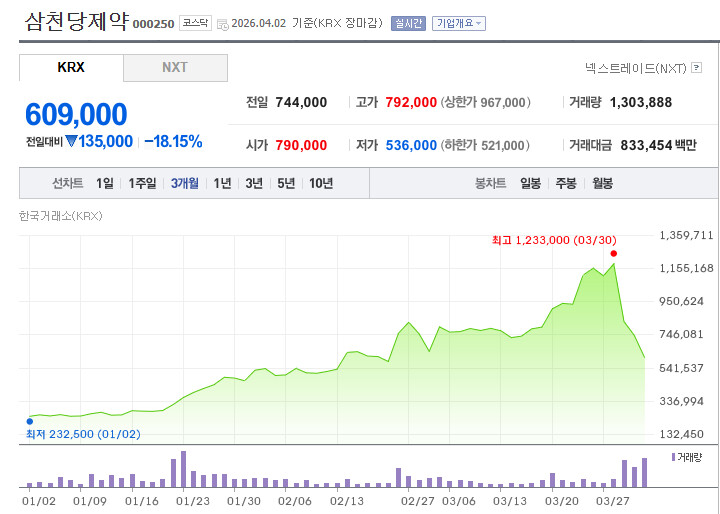Click the last volume bar on the right
Screen dimensions: 720x514
pos(644,473)
